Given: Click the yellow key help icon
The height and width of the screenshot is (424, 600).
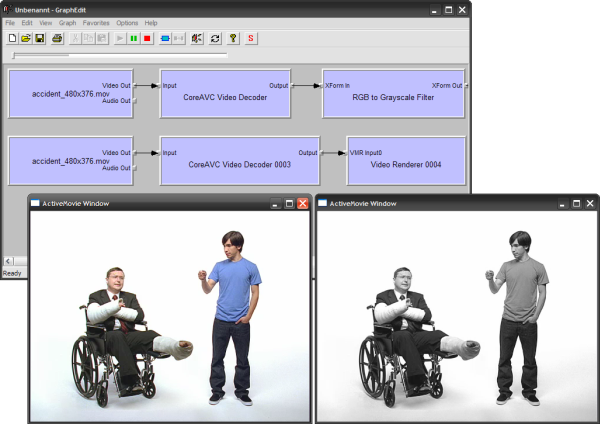Looking at the screenshot, I should tap(233, 38).
